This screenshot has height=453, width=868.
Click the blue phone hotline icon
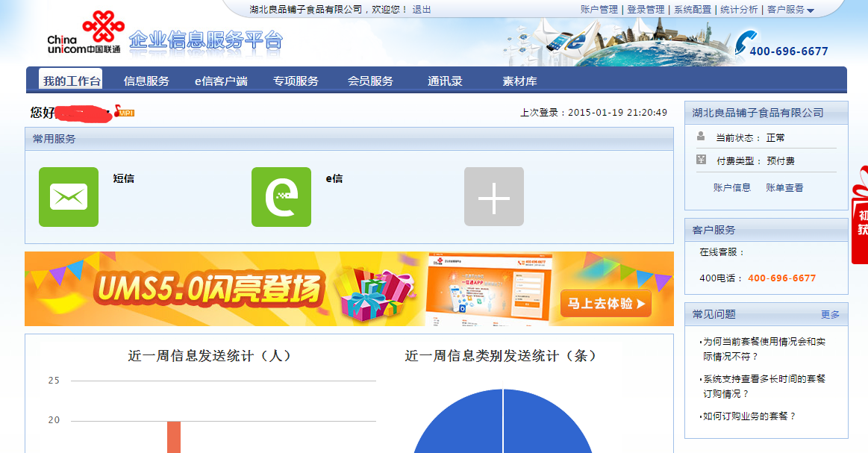point(745,44)
